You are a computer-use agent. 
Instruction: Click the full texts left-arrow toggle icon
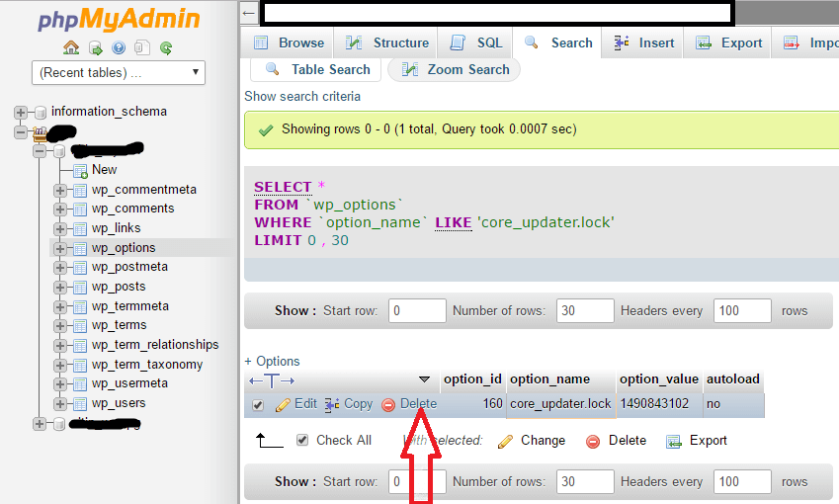point(256,380)
